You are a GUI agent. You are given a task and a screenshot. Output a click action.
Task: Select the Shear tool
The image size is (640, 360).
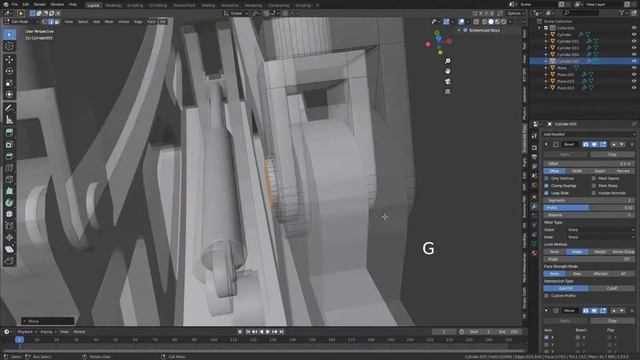[9, 249]
